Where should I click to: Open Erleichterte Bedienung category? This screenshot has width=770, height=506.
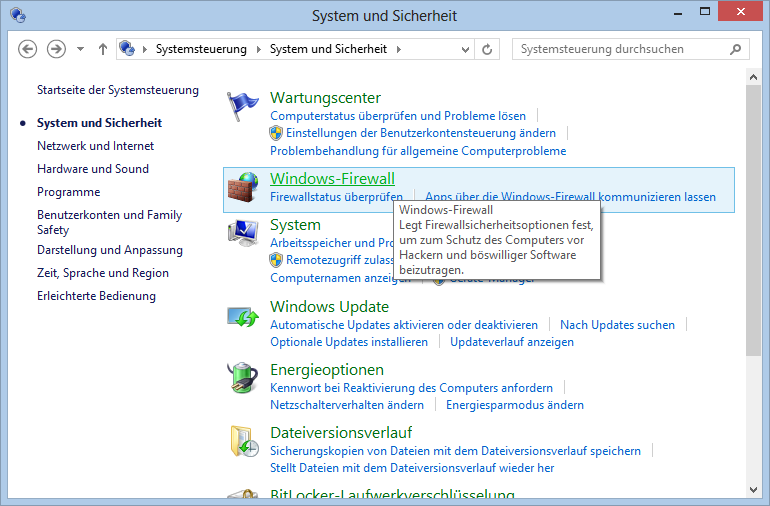[96, 296]
